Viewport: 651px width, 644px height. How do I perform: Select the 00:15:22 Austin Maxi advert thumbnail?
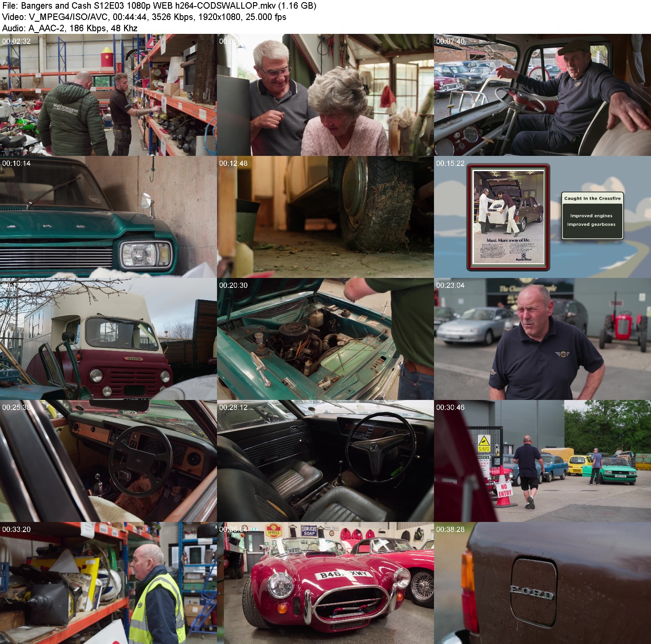click(542, 217)
